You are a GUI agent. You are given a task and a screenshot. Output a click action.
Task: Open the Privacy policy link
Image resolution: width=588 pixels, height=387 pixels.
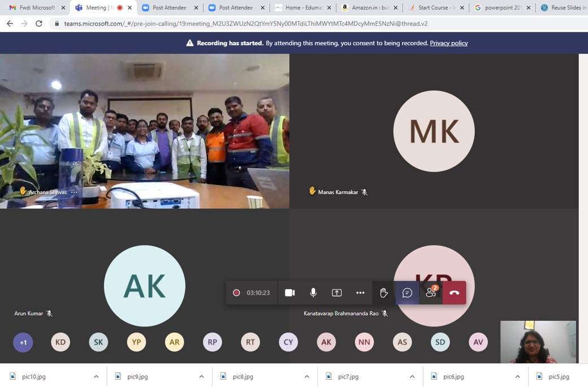pos(448,43)
